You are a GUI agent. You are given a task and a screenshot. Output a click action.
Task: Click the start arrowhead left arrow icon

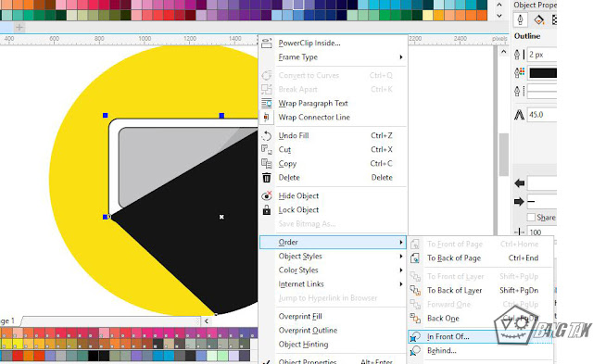(x=519, y=183)
